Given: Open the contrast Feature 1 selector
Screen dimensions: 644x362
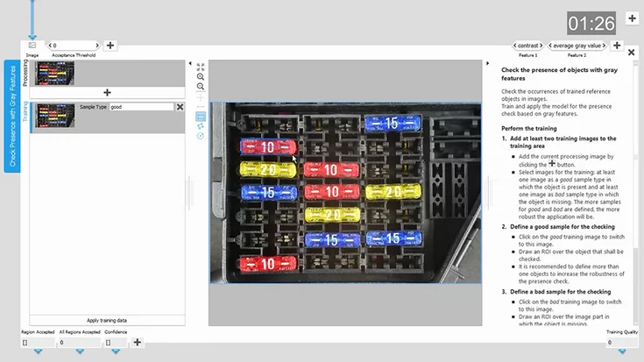Looking at the screenshot, I should 527,46.
